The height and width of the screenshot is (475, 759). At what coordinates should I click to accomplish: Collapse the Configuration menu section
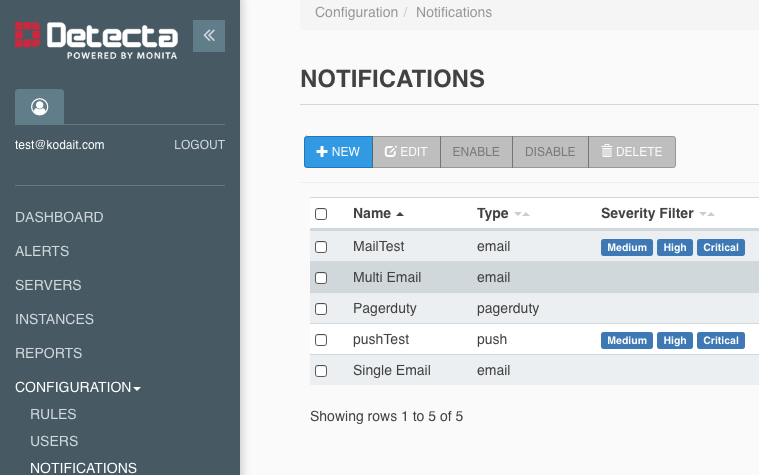(77, 387)
